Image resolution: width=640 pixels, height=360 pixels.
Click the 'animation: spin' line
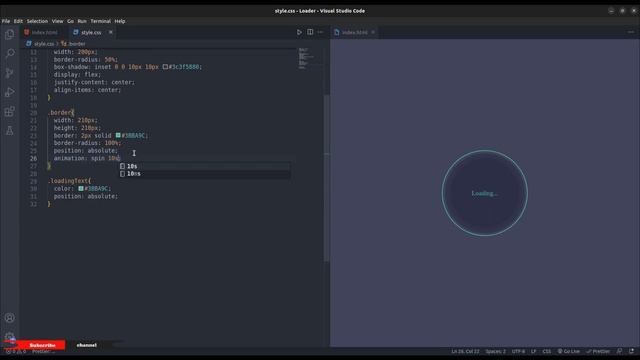click(x=87, y=158)
